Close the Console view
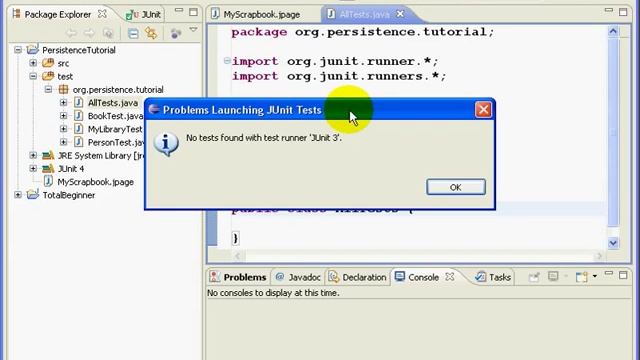Screen dimensions: 640x360 click(x=450, y=277)
